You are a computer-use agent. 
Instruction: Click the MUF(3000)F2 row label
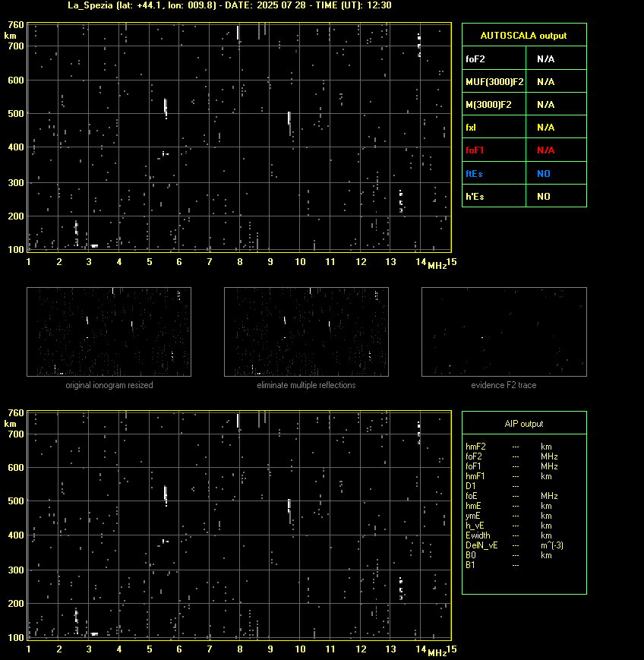click(494, 81)
